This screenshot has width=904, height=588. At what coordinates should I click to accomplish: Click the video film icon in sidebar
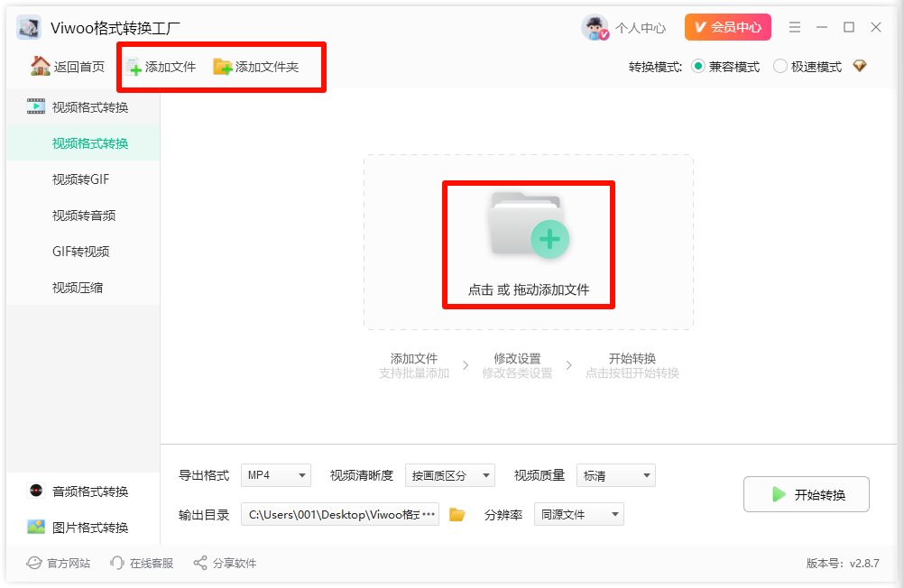(x=36, y=106)
